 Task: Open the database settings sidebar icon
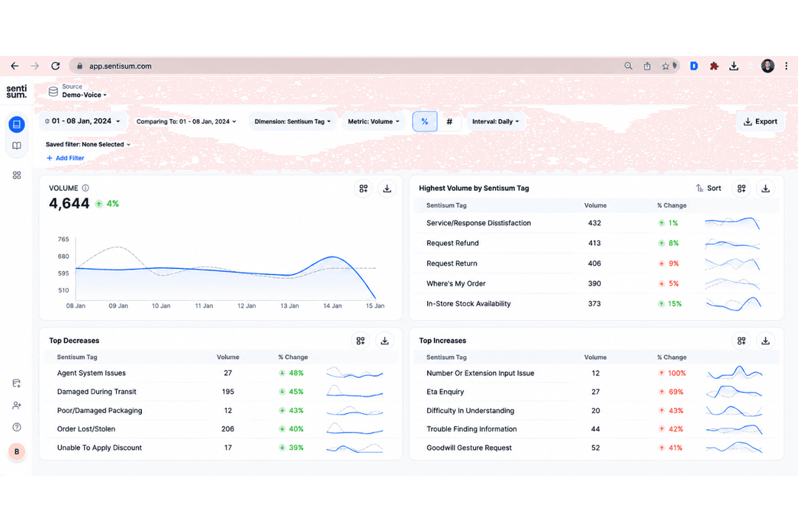(x=17, y=383)
